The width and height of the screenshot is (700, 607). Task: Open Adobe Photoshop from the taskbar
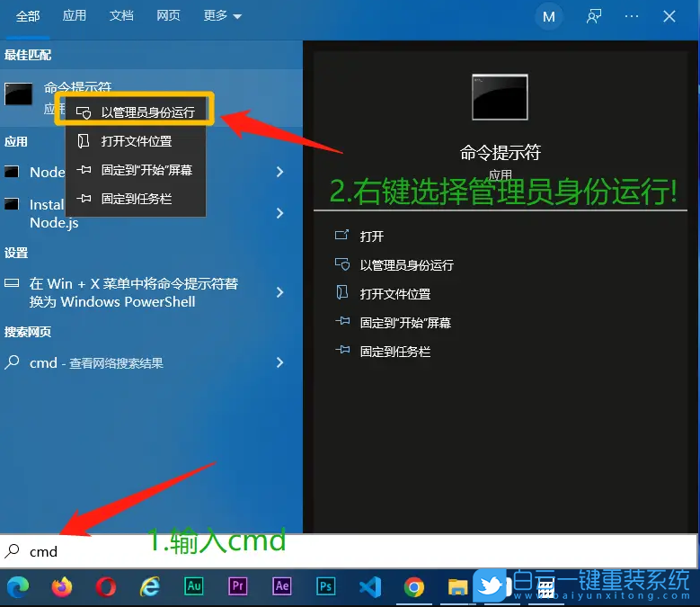tap(326, 586)
